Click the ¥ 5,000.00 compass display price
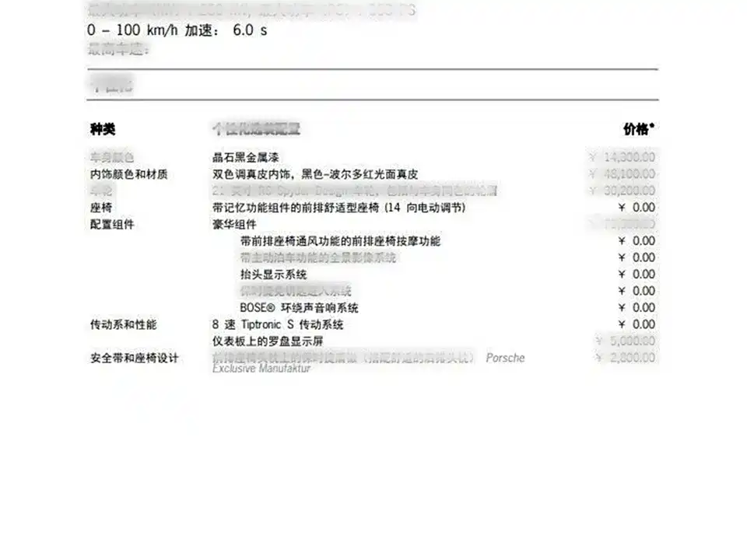This screenshot has height=560, width=747. coord(626,341)
